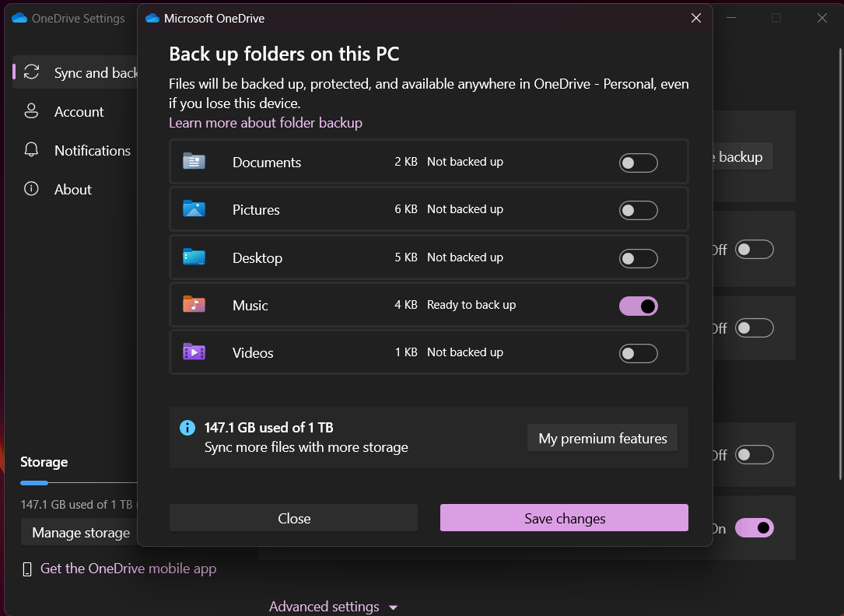
Task: Click the Account person icon
Action: (31, 110)
